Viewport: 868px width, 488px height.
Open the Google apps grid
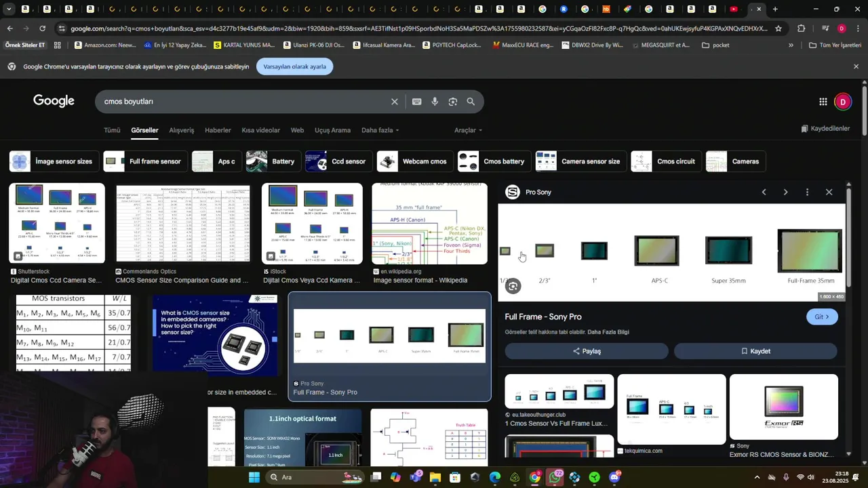coord(823,102)
